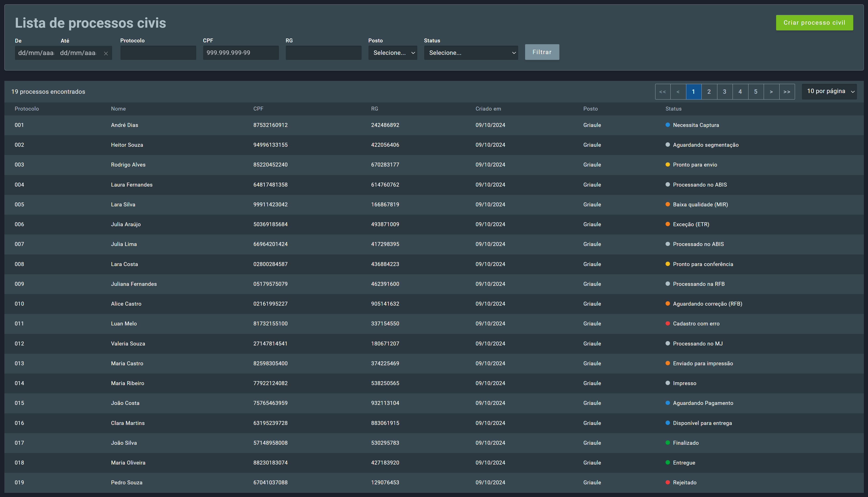868x497 pixels.
Task: Select page 5 in pagination
Action: [756, 92]
